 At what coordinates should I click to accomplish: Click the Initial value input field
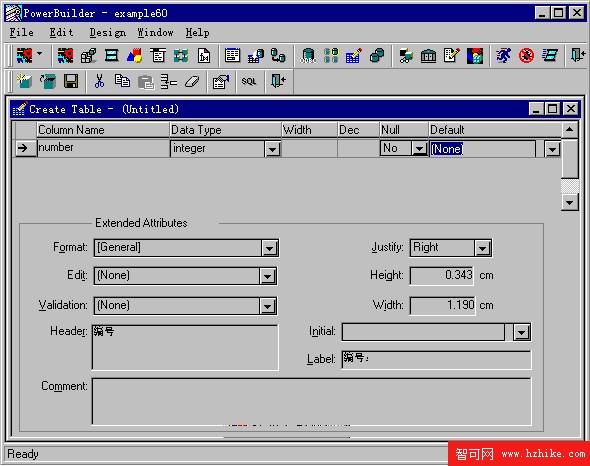(424, 332)
